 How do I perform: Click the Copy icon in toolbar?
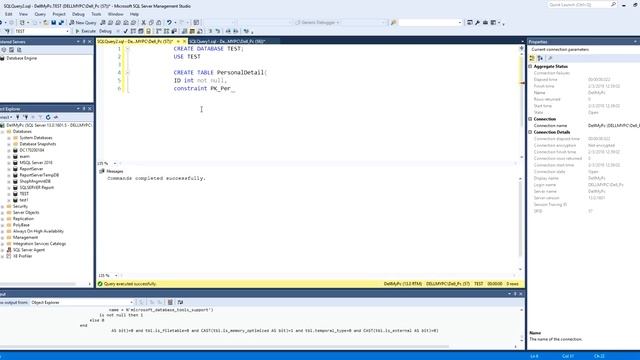[x=151, y=22]
